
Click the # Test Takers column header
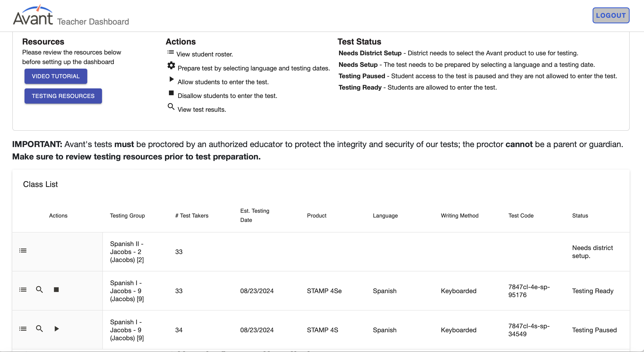(x=192, y=216)
